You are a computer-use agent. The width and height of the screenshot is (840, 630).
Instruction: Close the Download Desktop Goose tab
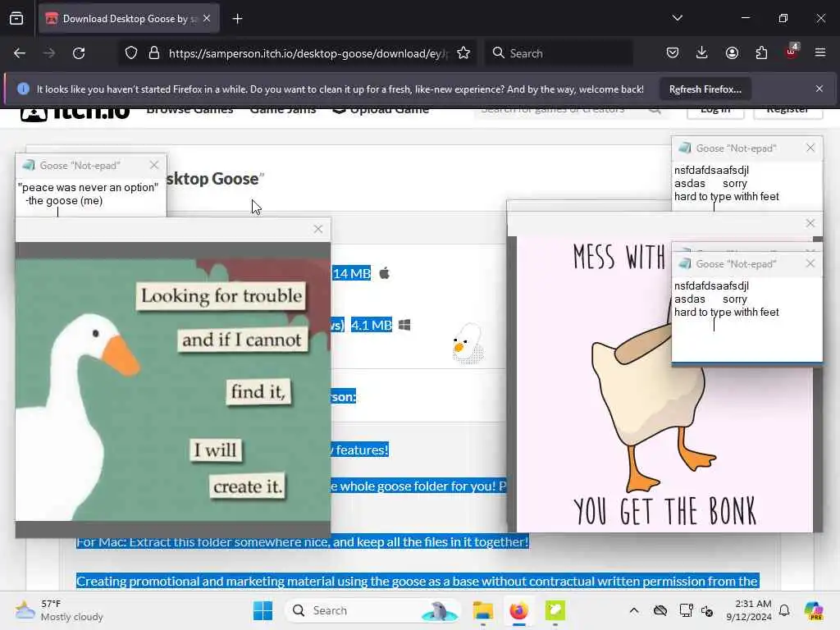click(x=207, y=18)
